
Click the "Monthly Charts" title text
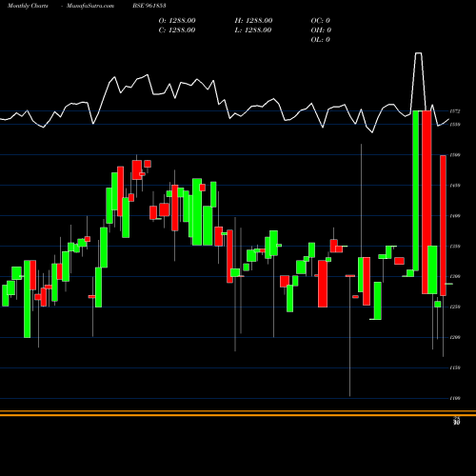coord(28,6)
